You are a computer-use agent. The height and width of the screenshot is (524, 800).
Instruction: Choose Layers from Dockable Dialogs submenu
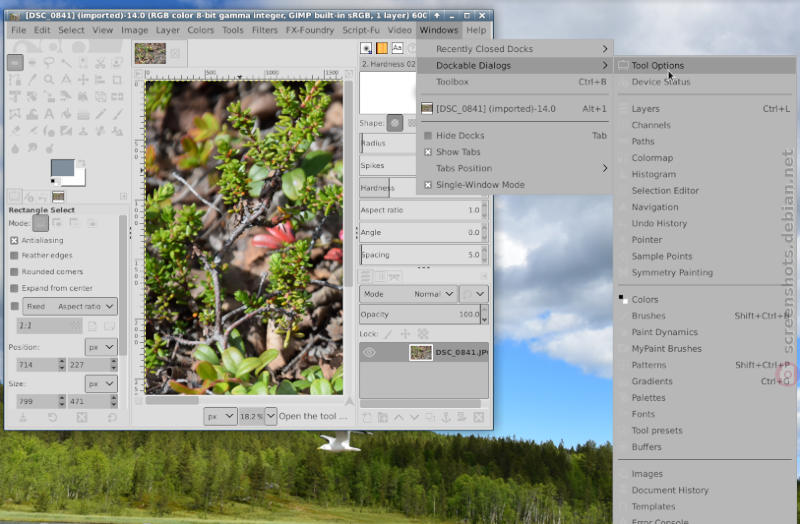(x=705, y=109)
